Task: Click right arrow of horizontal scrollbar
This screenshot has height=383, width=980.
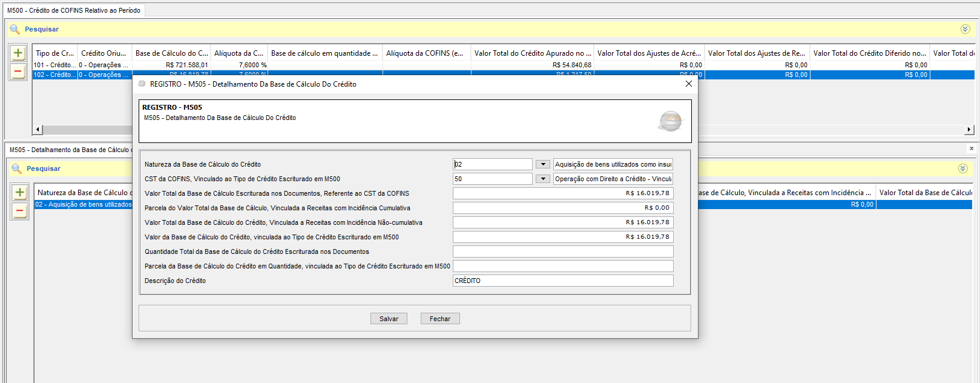Action: point(969,130)
